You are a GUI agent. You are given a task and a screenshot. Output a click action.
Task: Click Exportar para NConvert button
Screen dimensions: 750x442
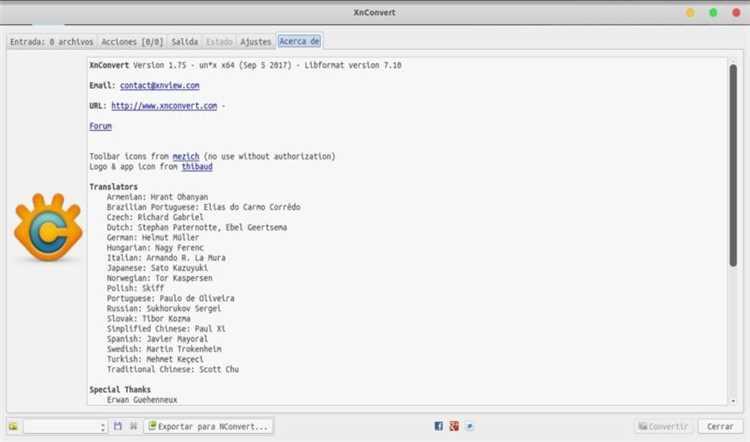coord(209,426)
